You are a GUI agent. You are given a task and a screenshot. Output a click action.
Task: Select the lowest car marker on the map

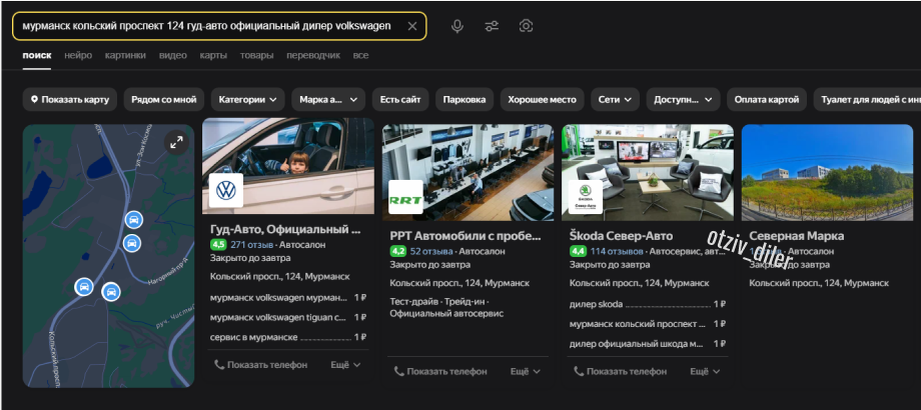[110, 291]
